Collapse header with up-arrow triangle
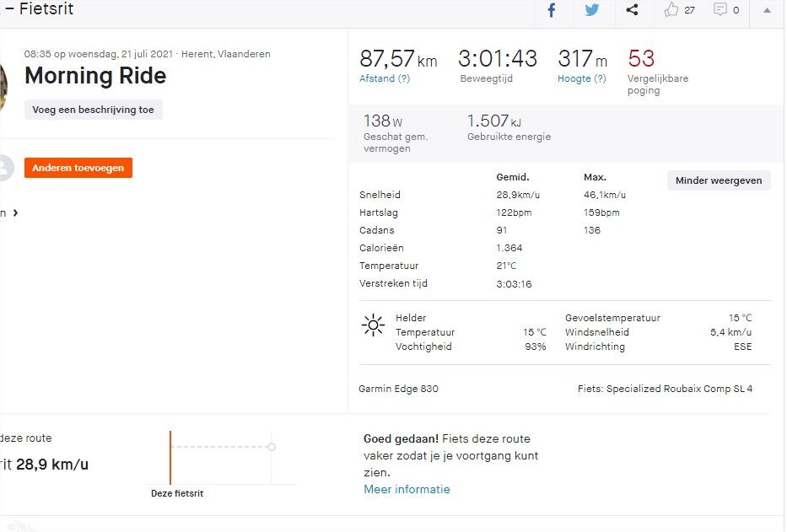 (767, 10)
